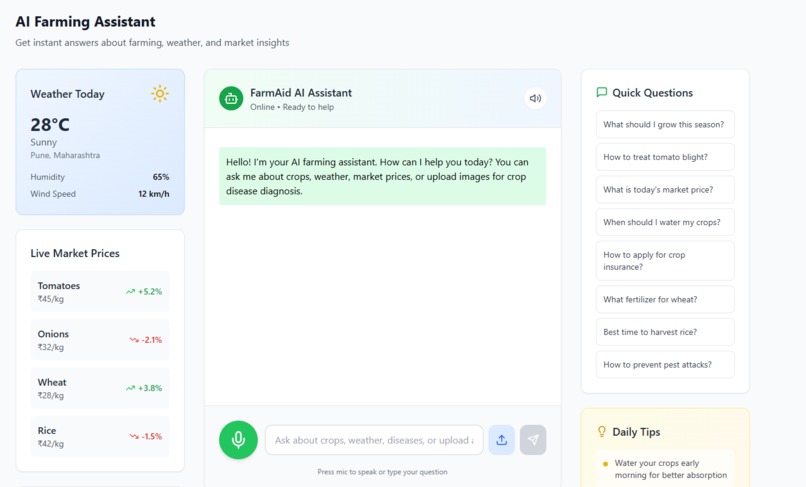
Task: Click the send message paper plane icon
Action: (533, 440)
